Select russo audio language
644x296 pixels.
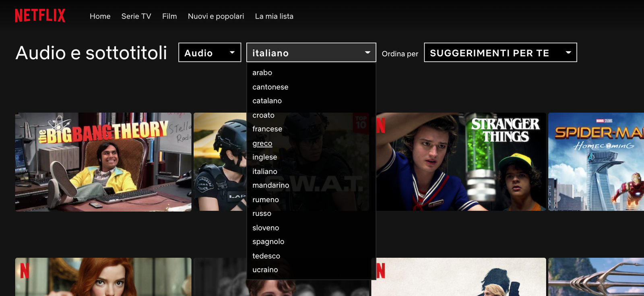[262, 213]
